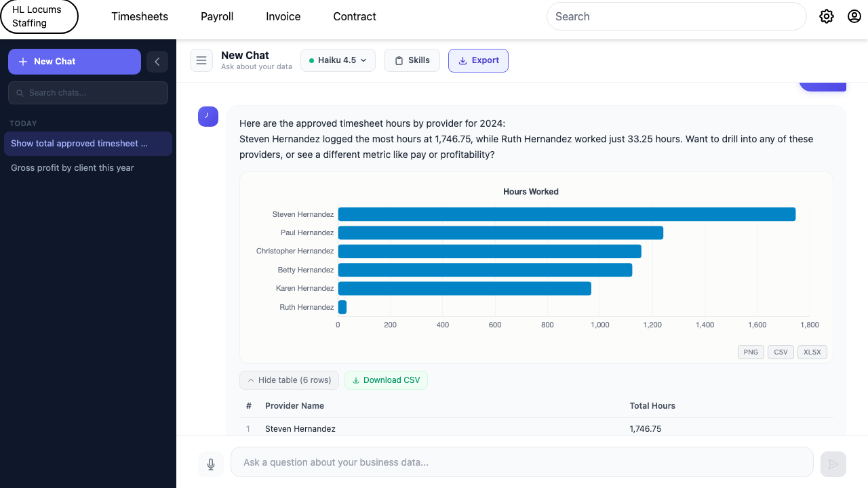The height and width of the screenshot is (488, 868).
Task: Click Ruth Hernandez bar in chart
Action: (342, 307)
